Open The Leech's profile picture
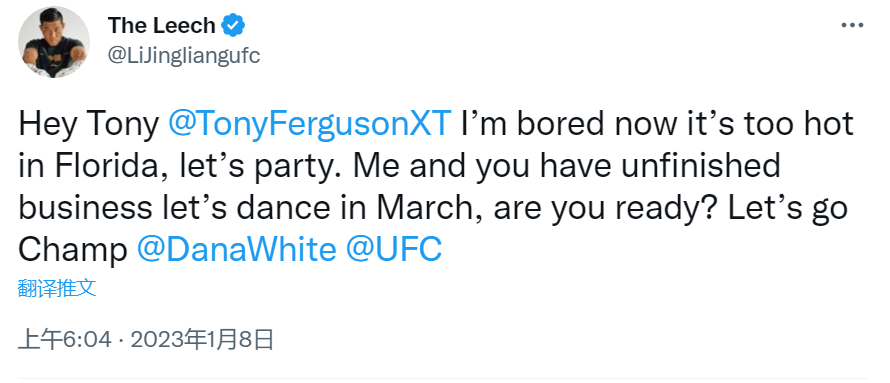Screen dimensions: 890x383 tap(54, 43)
